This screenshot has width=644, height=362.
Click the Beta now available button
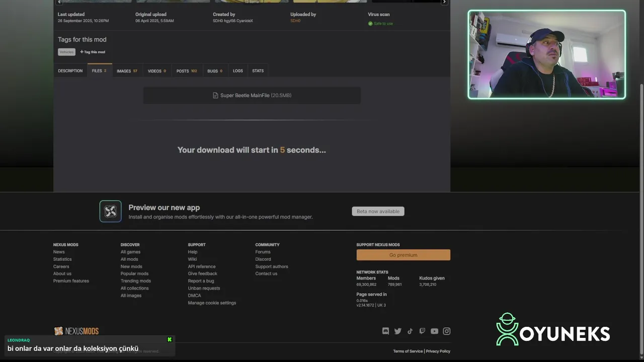[378, 211]
